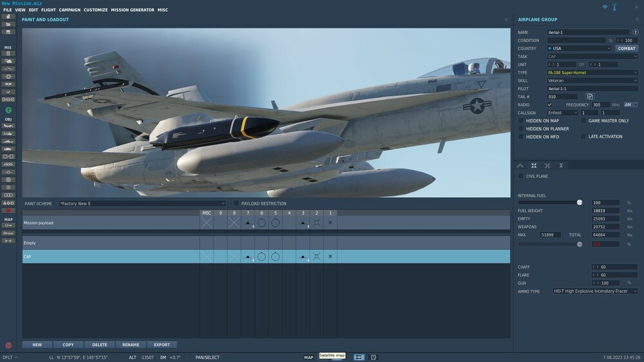644x362 pixels.
Task: Open the AM modulation dropdown
Action: 630,105
